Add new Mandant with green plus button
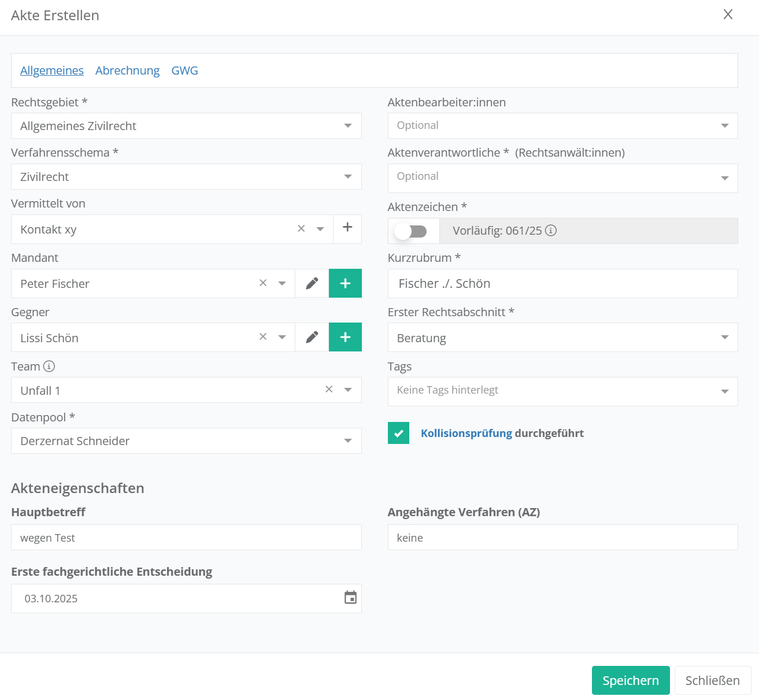This screenshot has height=700, width=759. coord(345,283)
